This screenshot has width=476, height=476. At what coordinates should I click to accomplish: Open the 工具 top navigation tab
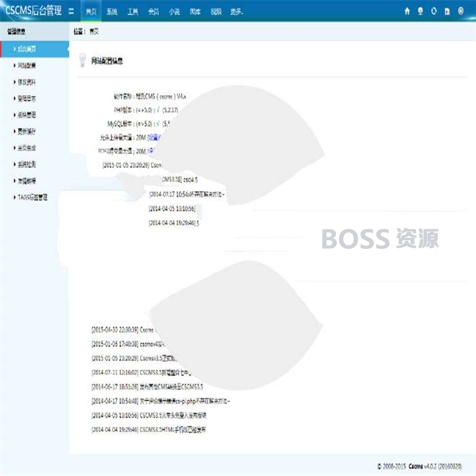(133, 12)
